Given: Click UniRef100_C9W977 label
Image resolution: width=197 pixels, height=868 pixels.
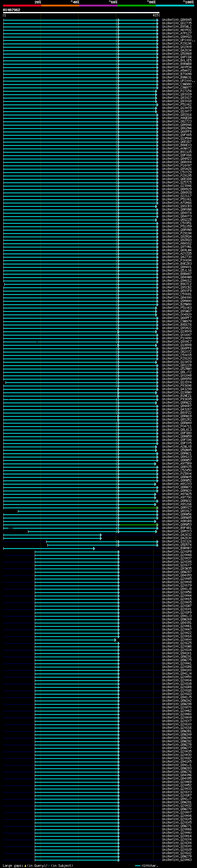Looking at the screenshot, I should tap(177, 88).
